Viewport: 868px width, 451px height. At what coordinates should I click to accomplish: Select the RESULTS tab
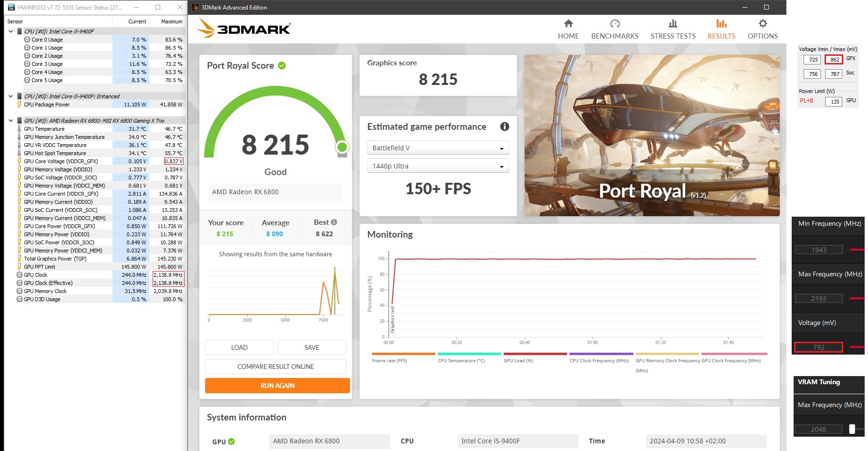721,29
